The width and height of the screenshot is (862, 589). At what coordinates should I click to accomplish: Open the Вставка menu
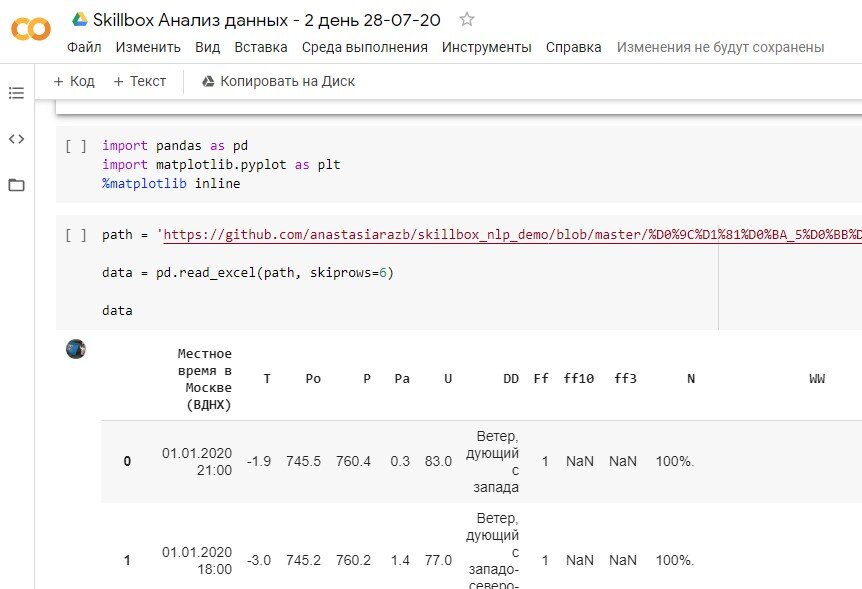261,47
